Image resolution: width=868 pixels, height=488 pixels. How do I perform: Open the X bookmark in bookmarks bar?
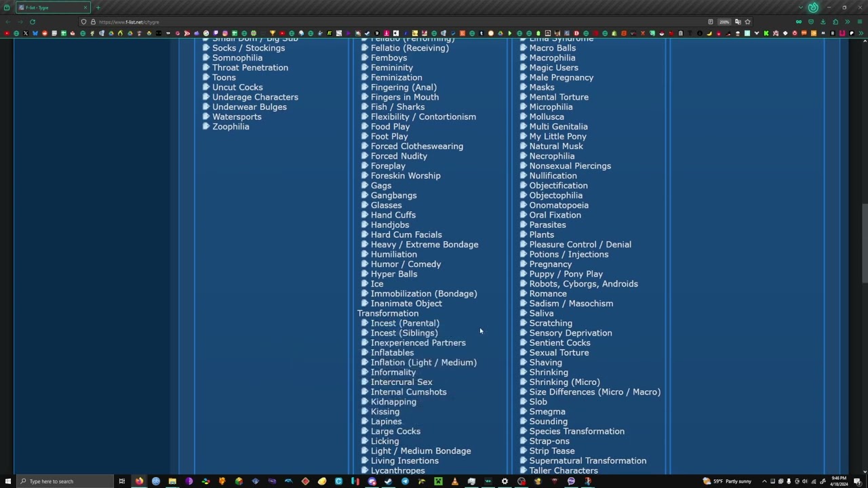click(x=26, y=33)
